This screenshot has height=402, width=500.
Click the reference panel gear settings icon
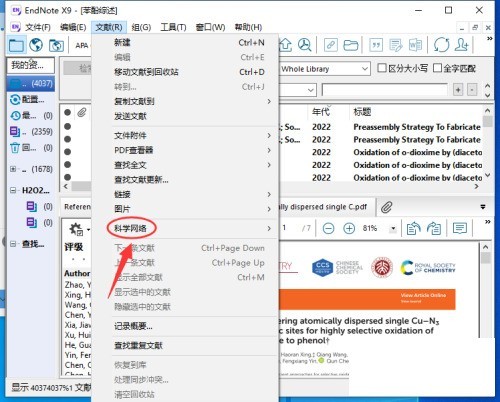(x=76, y=229)
